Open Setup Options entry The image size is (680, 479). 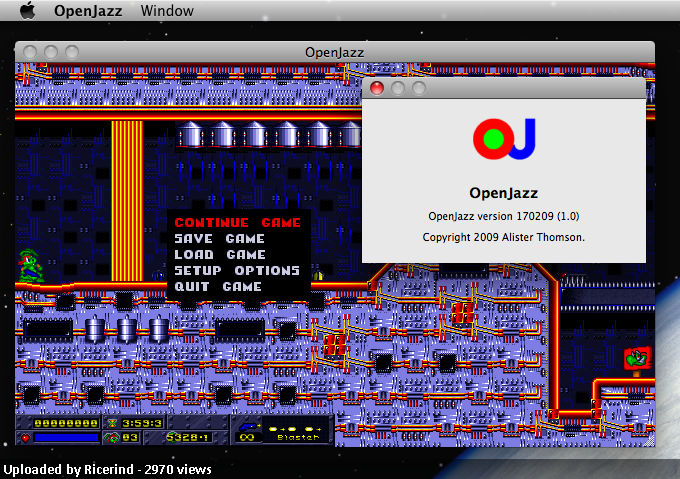[x=237, y=270]
